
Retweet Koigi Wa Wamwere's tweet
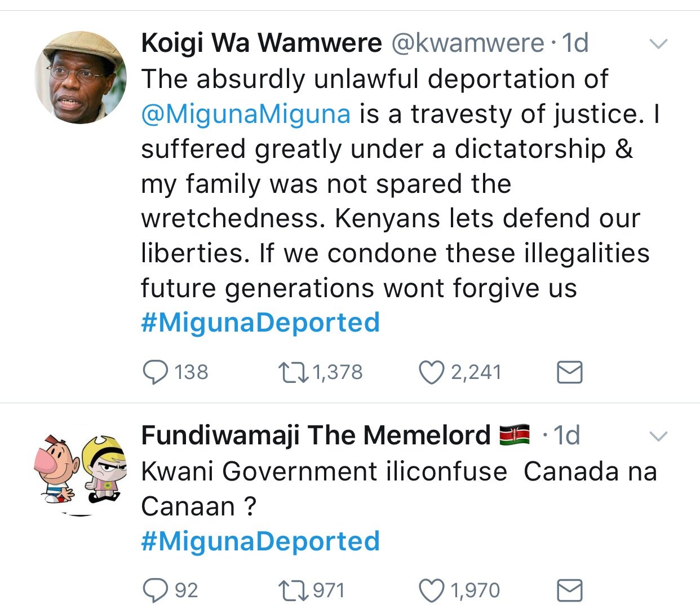[x=294, y=372]
